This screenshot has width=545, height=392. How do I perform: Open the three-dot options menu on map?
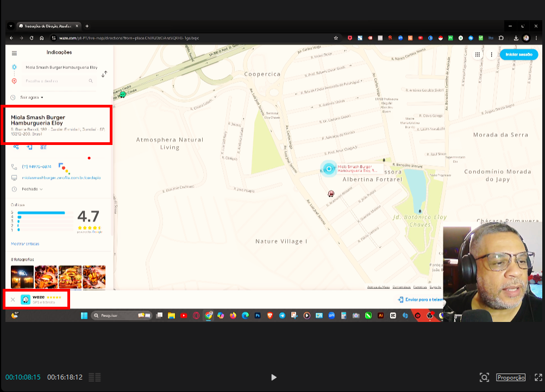(x=491, y=54)
